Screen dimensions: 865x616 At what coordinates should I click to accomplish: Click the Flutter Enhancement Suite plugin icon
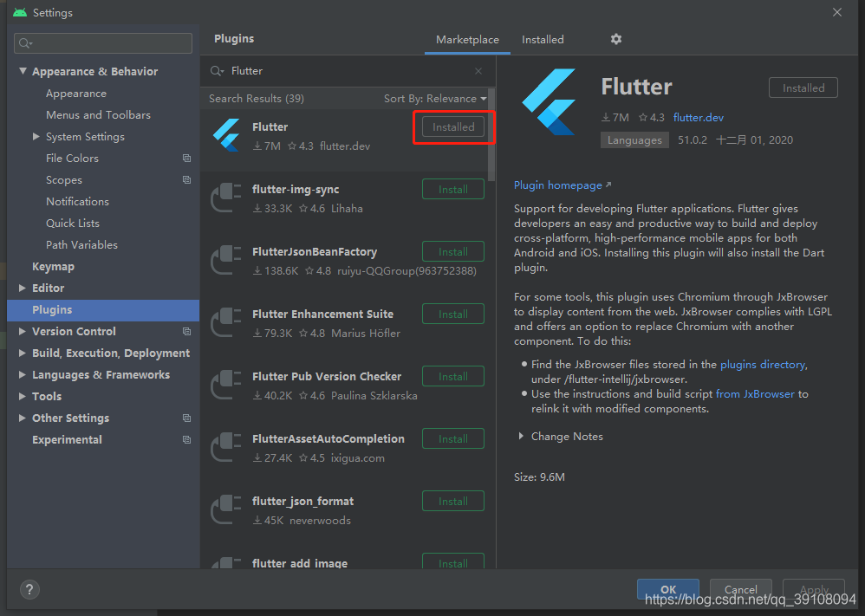click(x=226, y=322)
